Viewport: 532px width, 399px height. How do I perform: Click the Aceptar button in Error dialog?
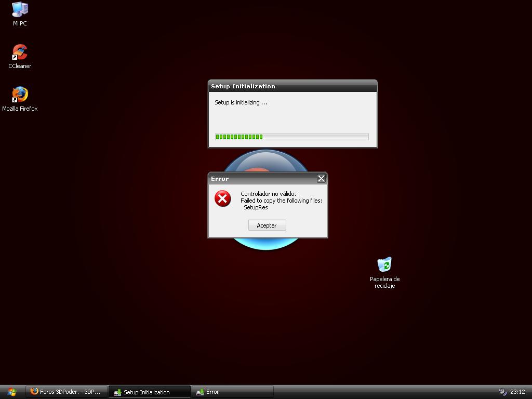coord(267,225)
